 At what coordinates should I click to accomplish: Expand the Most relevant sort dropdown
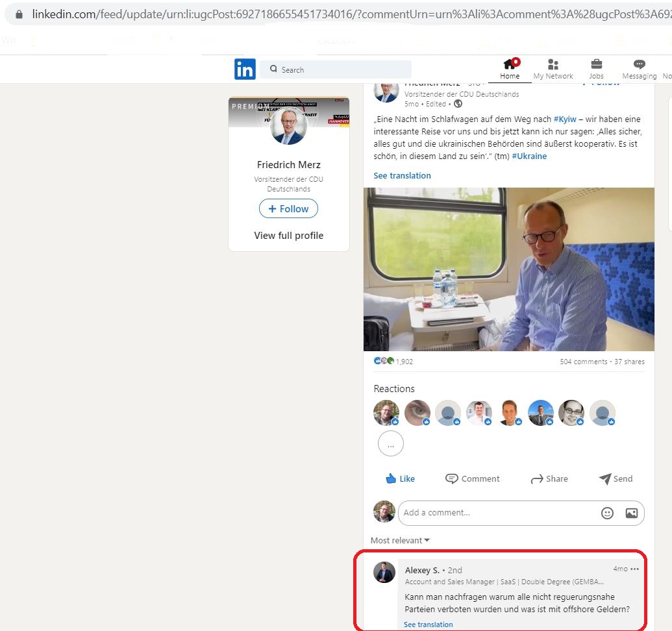coord(400,540)
